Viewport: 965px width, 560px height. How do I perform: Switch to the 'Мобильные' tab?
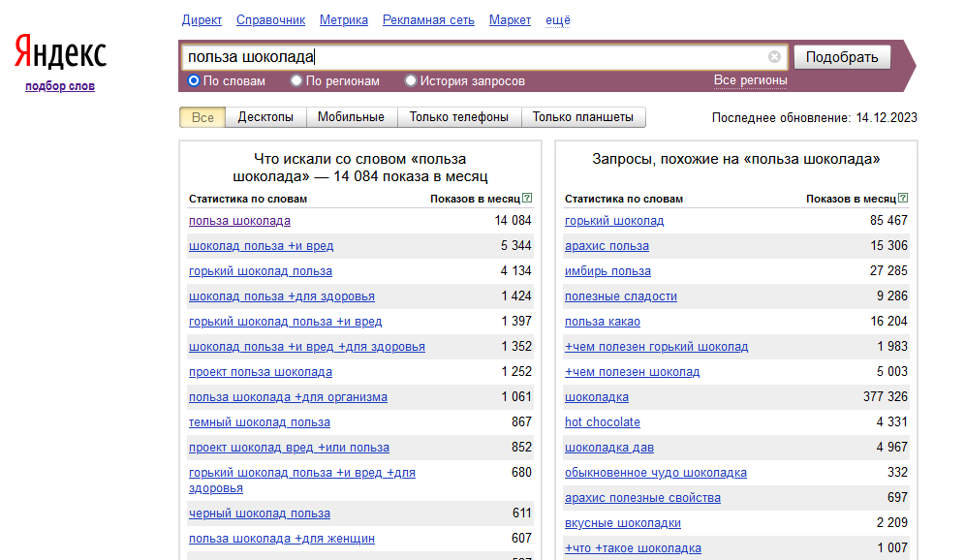tap(352, 117)
